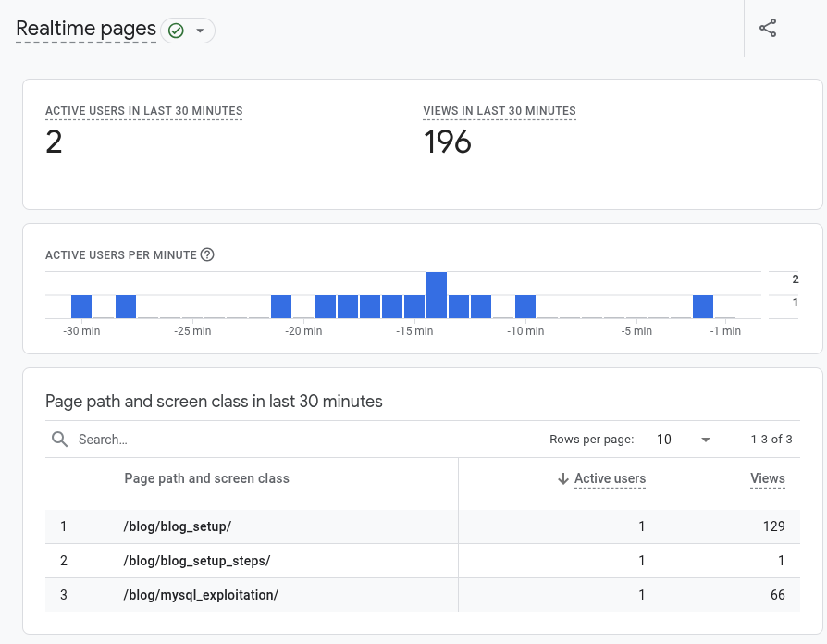The height and width of the screenshot is (644, 827).
Task: Expand the dropdown arrow beside Realtime pages
Action: pos(200,31)
